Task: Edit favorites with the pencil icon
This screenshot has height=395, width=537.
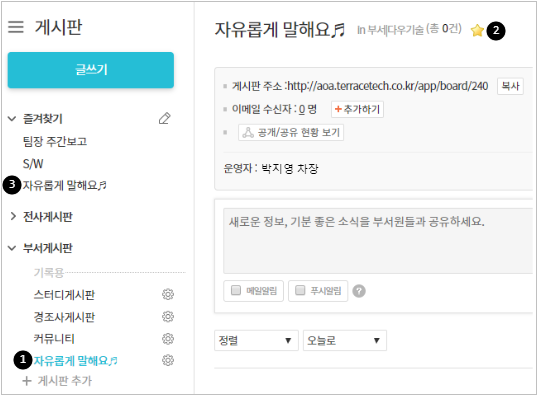Action: tap(164, 119)
